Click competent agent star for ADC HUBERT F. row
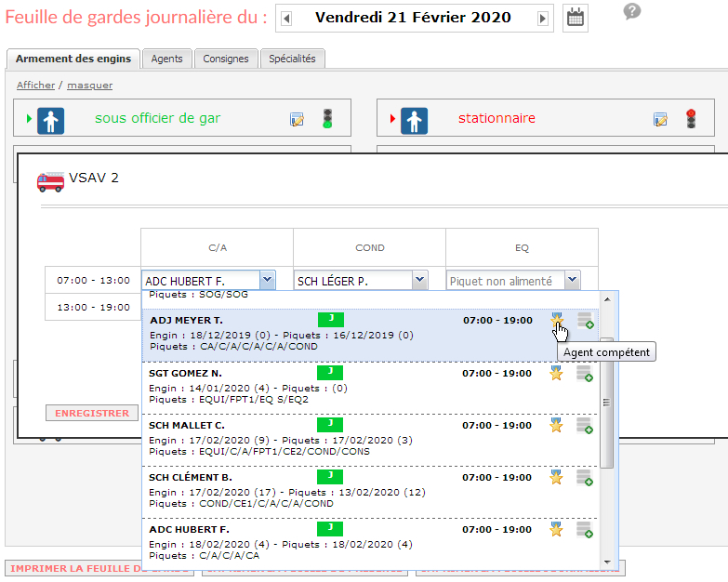This screenshot has width=728, height=582. [x=556, y=529]
